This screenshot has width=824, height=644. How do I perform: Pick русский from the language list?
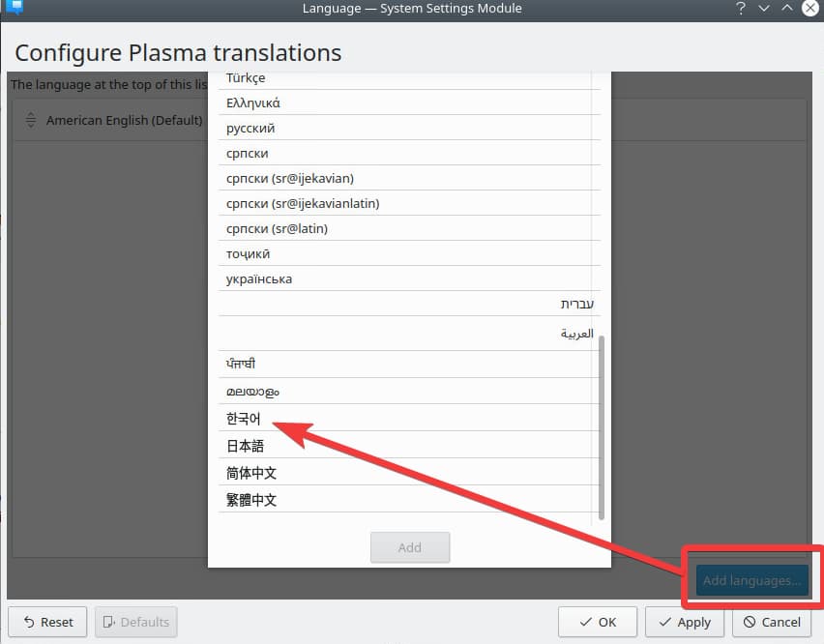(250, 129)
